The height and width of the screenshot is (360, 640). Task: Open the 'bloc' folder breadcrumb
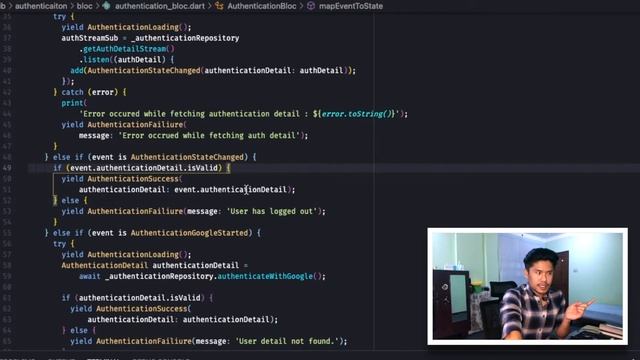point(84,6)
